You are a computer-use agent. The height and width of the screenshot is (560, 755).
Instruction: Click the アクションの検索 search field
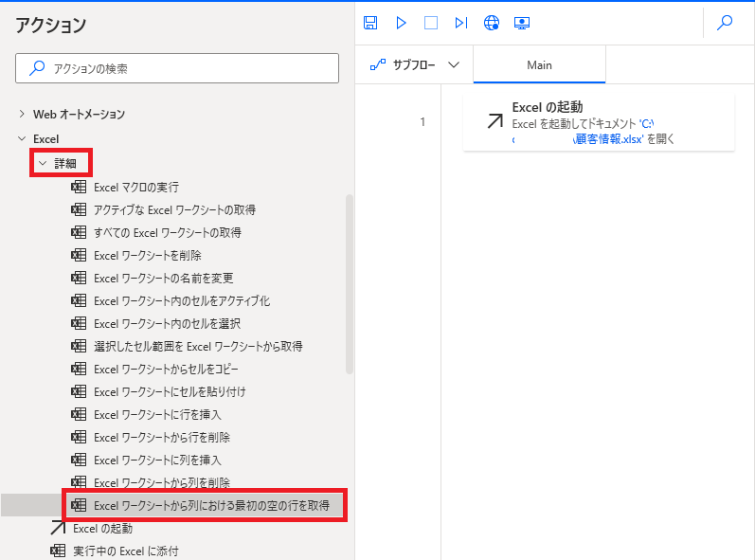pyautogui.click(x=177, y=68)
